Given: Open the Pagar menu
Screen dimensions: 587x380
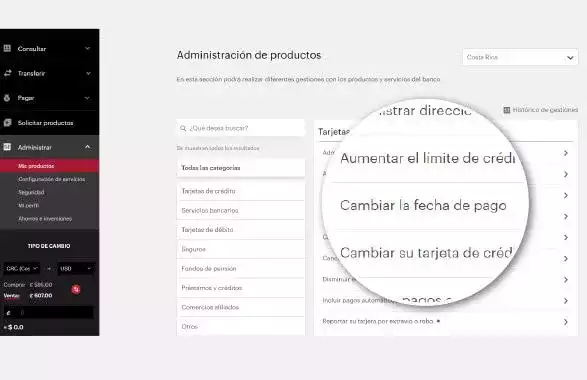Looking at the screenshot, I should tap(26, 98).
